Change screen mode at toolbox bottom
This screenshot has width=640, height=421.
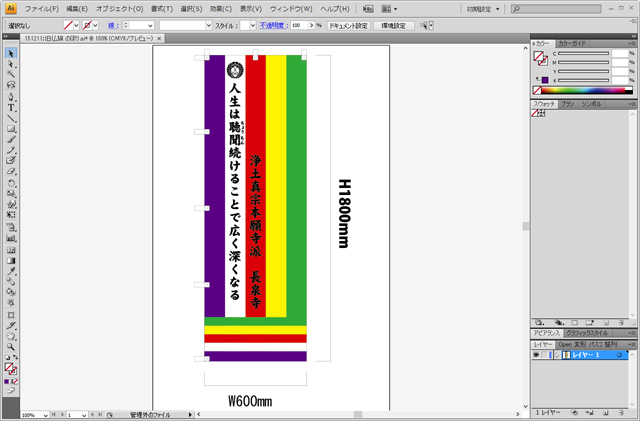coord(11,391)
